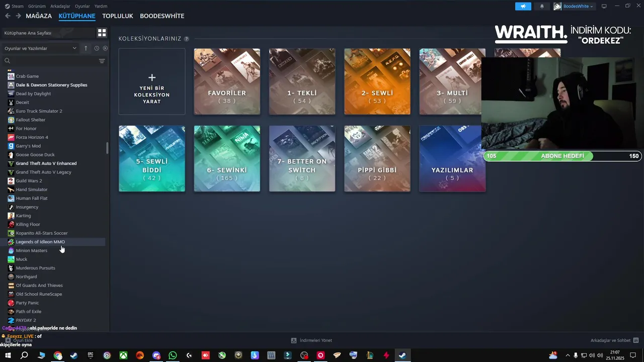This screenshot has height=362, width=644.
Task: Open the 5- SEWLİ BİDDİ collection
Action: coord(152,159)
